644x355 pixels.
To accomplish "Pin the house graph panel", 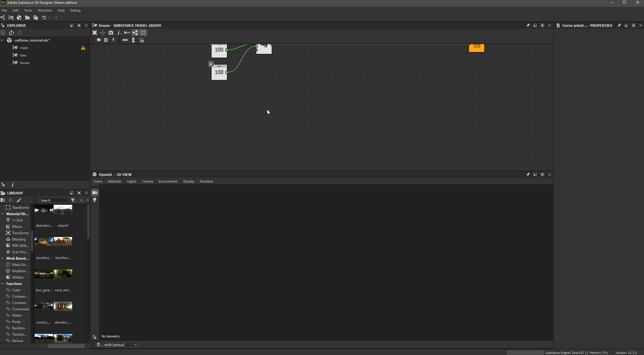I will coord(528,25).
